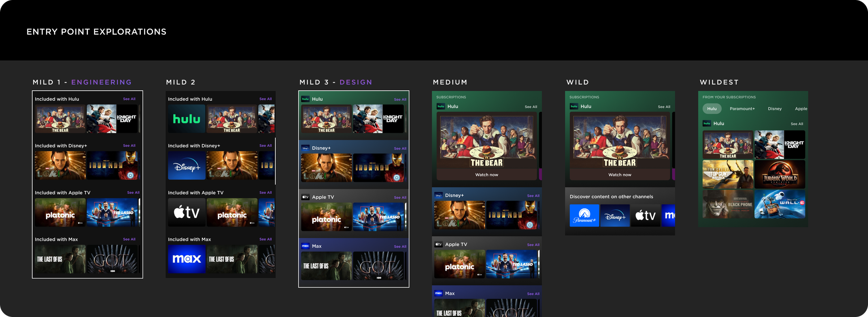Open See All for Max in Mild 1
868x317 pixels.
tap(129, 239)
